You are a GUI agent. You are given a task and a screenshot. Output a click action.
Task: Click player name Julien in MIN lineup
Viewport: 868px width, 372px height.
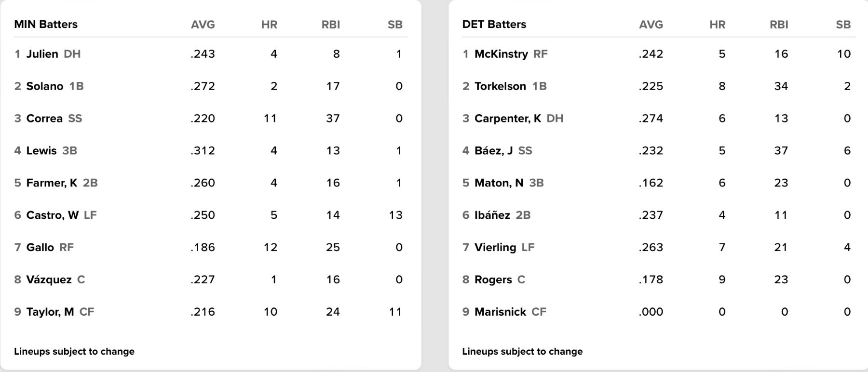[x=42, y=54]
